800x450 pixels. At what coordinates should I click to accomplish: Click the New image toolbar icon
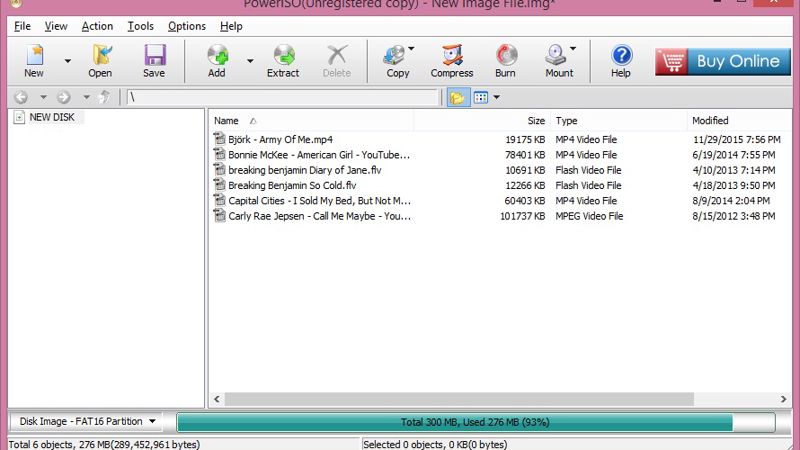[x=34, y=55]
